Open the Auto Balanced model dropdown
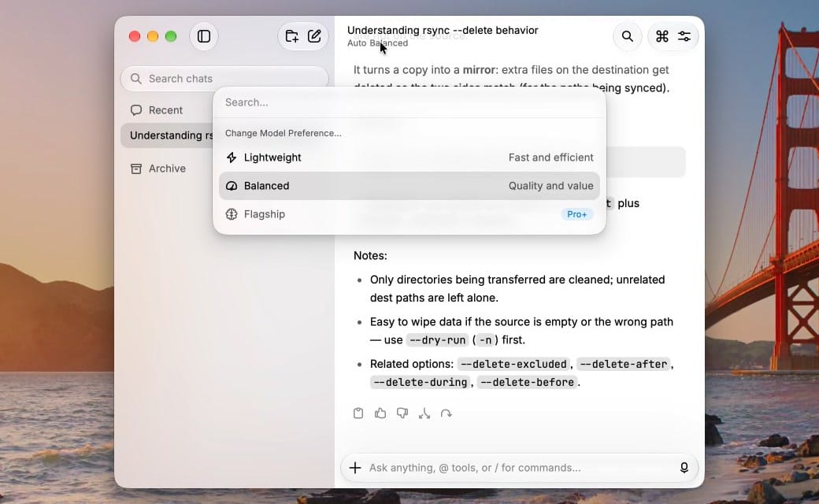 coord(378,43)
